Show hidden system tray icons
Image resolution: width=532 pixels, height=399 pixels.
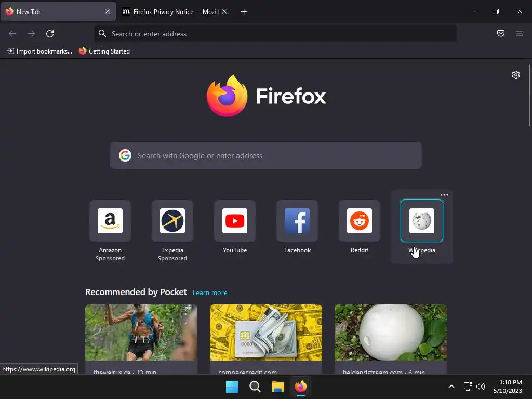[451, 387]
